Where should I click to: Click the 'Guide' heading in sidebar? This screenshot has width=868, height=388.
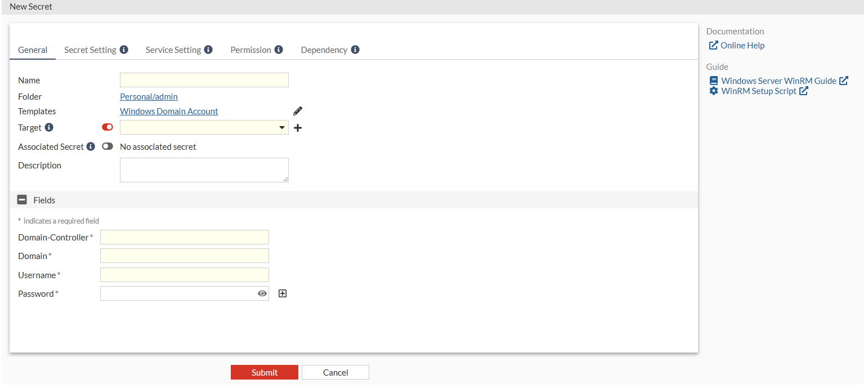pos(717,66)
